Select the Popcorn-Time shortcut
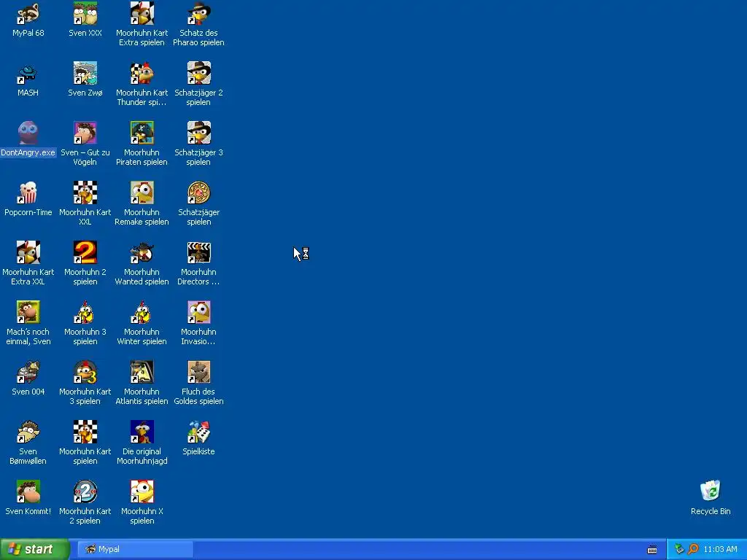Screen dimensions: 747x560 click(x=28, y=192)
